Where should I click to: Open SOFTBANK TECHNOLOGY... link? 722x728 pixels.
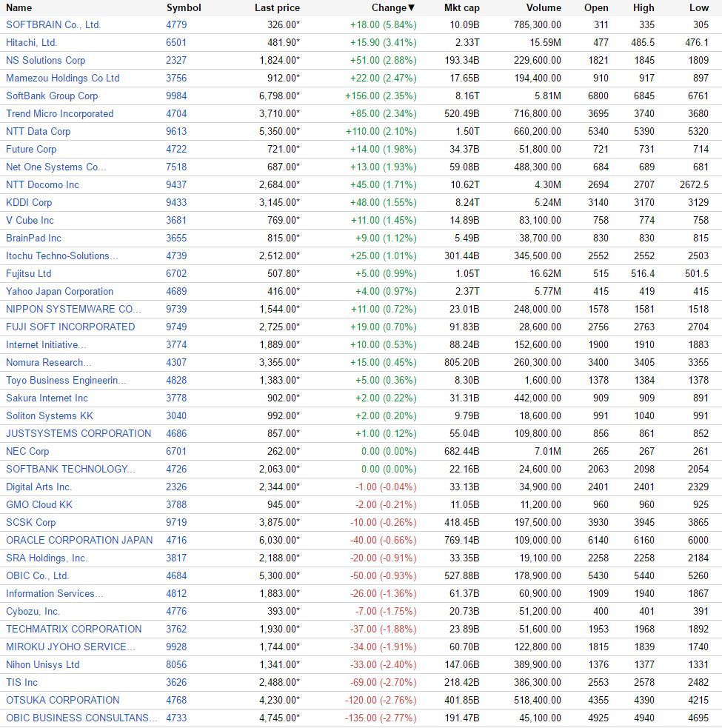point(70,470)
